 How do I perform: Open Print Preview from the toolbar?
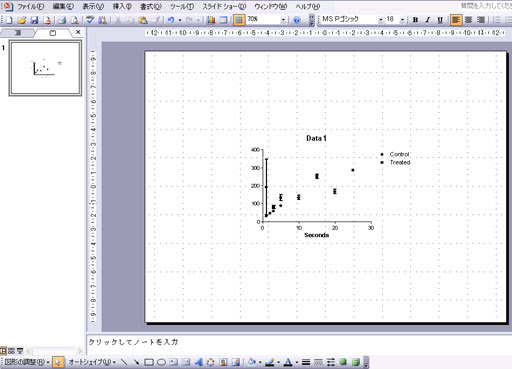pos(75,20)
